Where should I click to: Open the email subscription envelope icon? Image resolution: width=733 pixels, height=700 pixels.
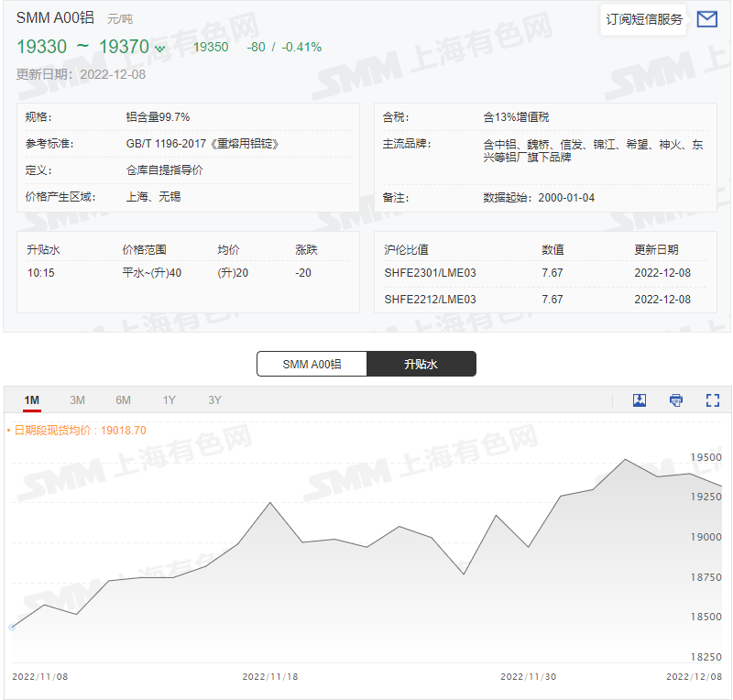coord(706,18)
